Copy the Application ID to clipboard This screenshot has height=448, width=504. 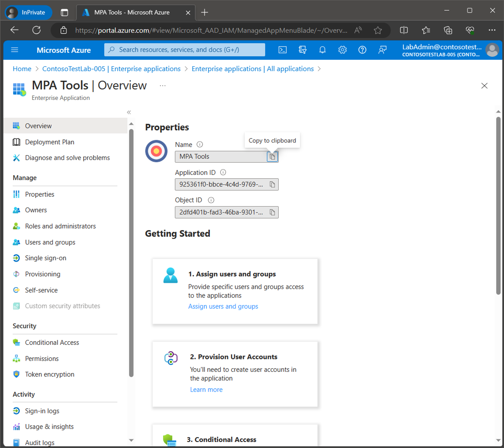272,185
